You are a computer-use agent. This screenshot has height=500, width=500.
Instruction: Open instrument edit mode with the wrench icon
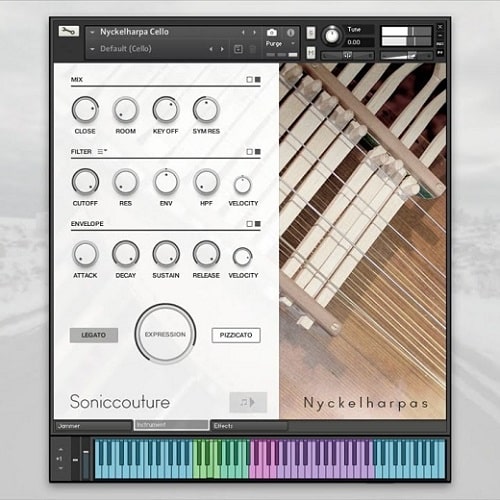coord(69,31)
